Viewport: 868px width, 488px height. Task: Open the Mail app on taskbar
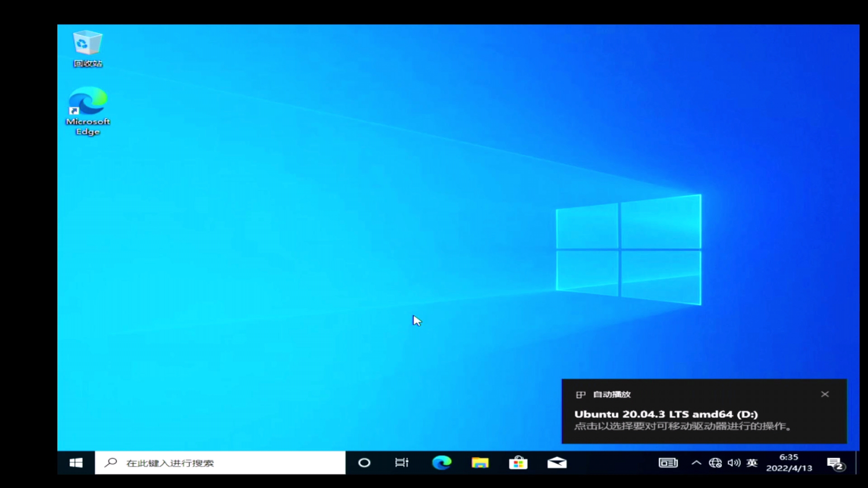(557, 463)
